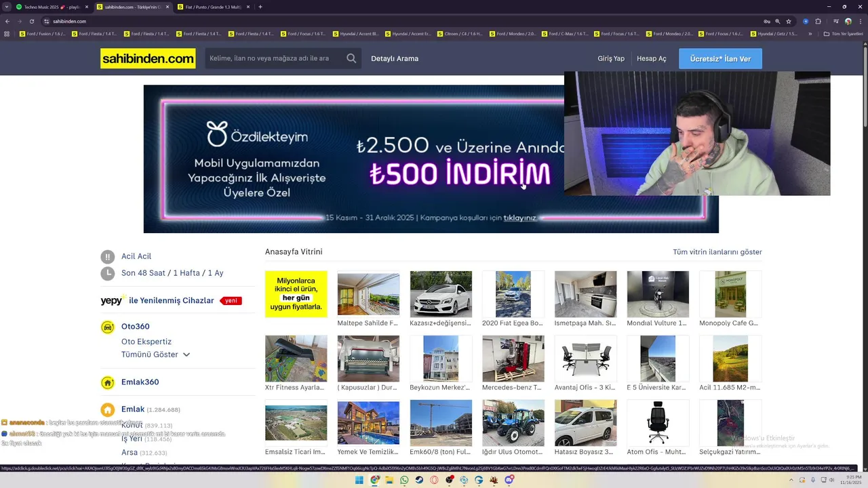Open Monopoly Cafe listing thumbnail
868x488 pixels.
tap(730, 294)
